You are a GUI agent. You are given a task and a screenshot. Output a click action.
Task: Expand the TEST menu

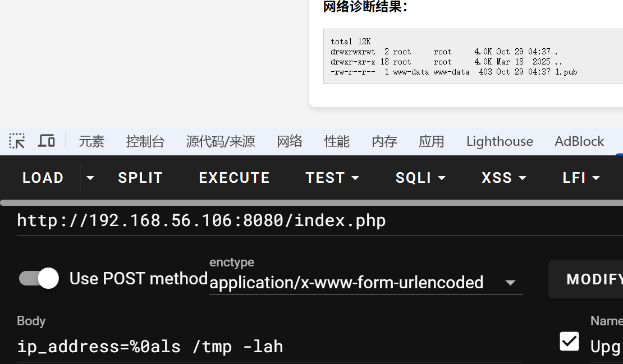tap(332, 178)
